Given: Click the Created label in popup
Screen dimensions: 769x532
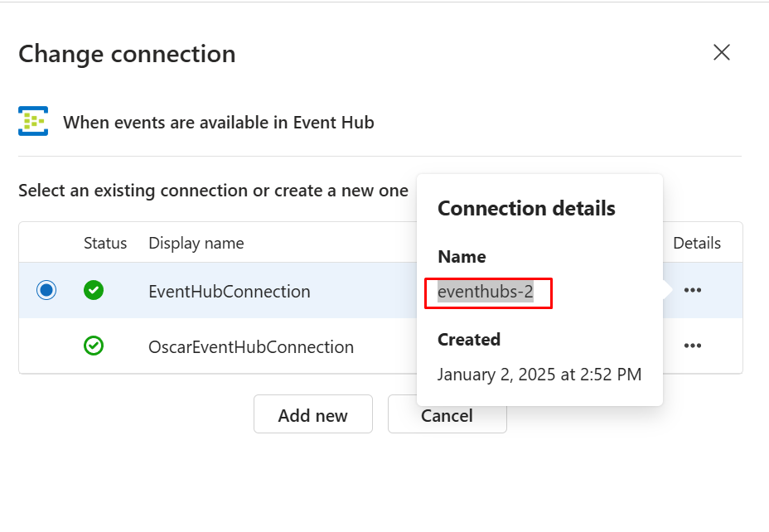Looking at the screenshot, I should tap(469, 340).
